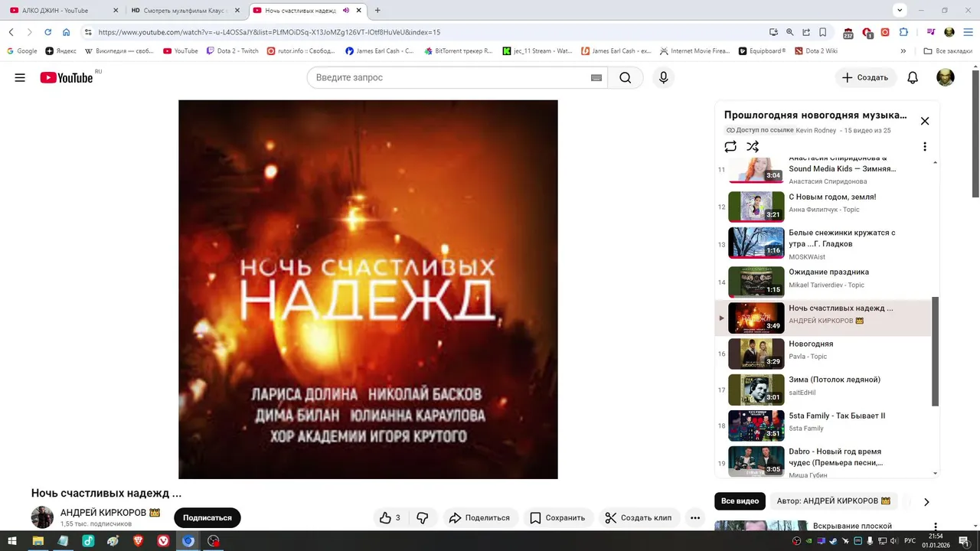Bookmark this page

click(x=823, y=32)
